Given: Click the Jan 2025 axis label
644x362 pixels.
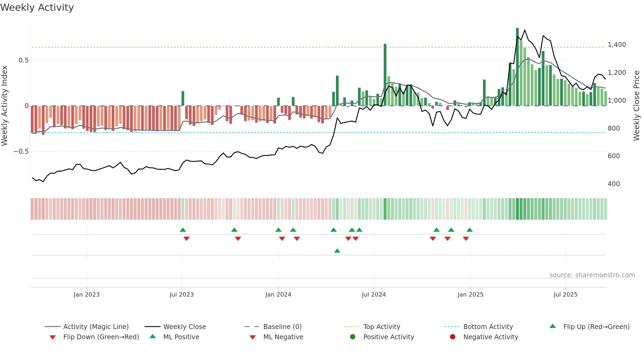Looking at the screenshot, I should pyautogui.click(x=470, y=294).
